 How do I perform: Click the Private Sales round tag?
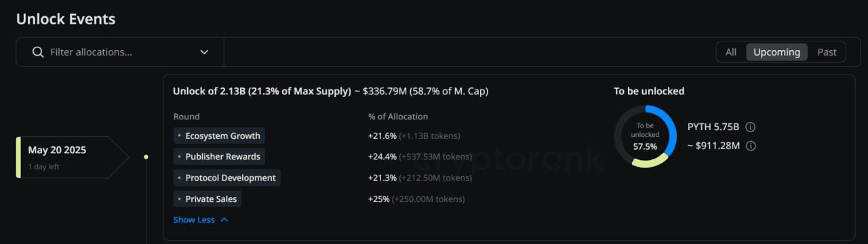pyautogui.click(x=208, y=199)
